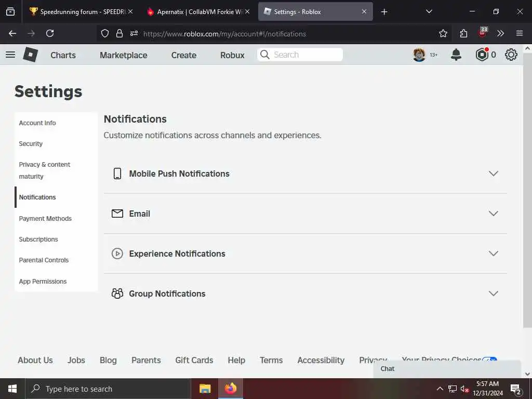Open Windows Start menu

[x=12, y=389]
